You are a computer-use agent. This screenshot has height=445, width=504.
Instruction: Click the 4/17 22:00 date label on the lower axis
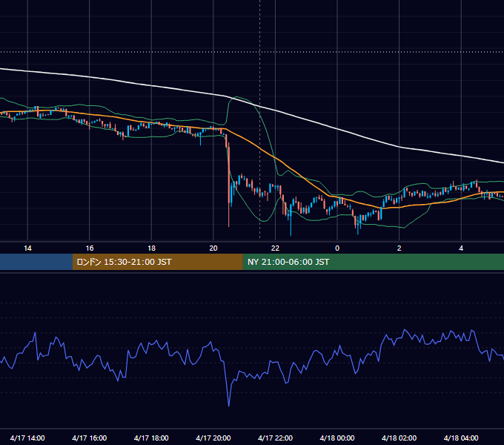pyautogui.click(x=275, y=438)
